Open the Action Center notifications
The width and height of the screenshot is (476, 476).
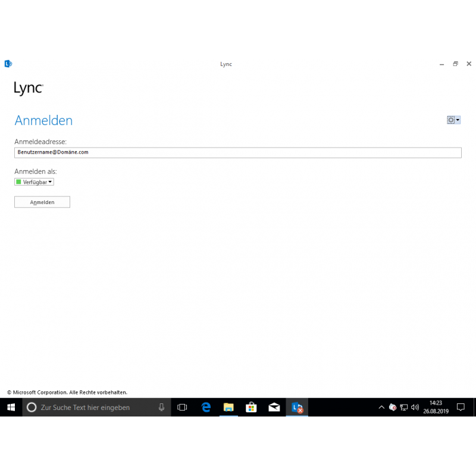[x=461, y=408]
